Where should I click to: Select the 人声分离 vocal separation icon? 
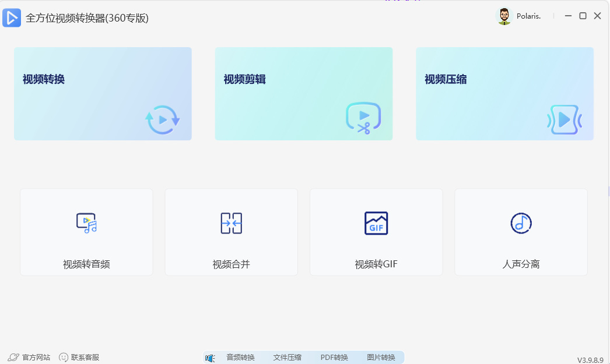tap(520, 222)
